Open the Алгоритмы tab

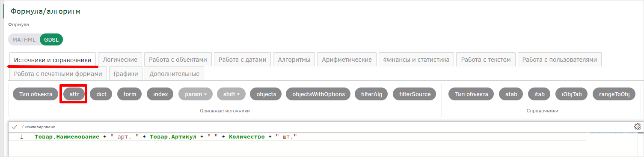[294, 60]
